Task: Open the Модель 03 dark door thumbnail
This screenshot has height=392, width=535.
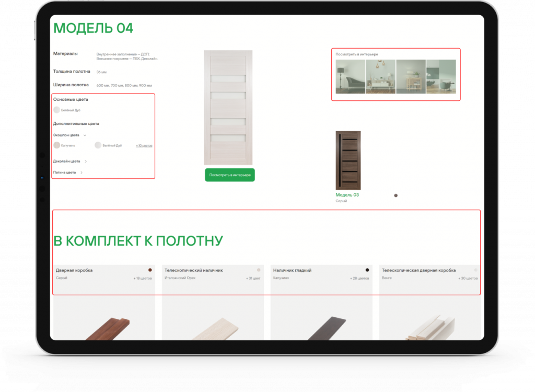Action: point(348,160)
